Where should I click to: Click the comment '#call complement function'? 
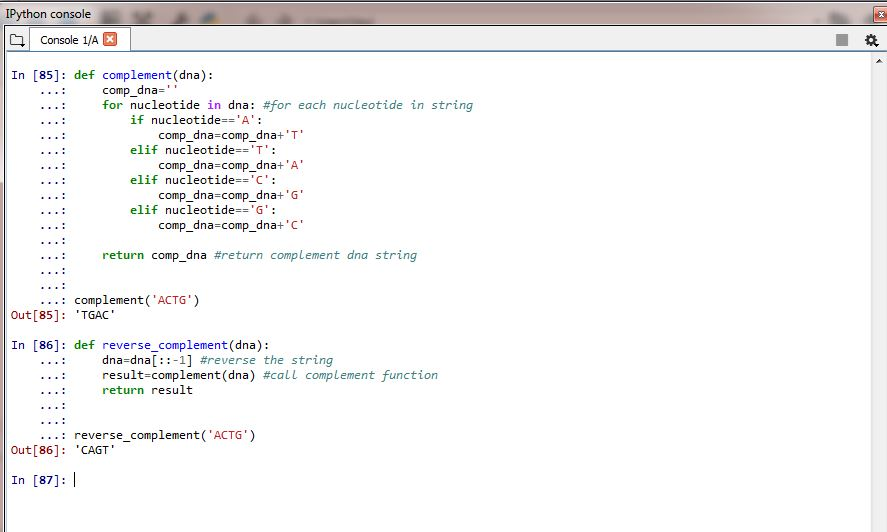pos(350,375)
